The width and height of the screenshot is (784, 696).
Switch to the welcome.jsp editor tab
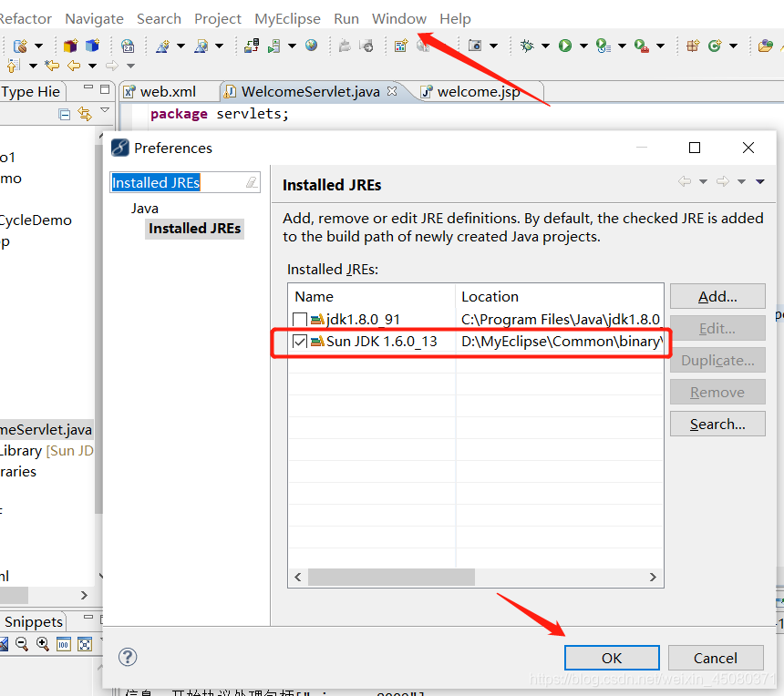[479, 92]
